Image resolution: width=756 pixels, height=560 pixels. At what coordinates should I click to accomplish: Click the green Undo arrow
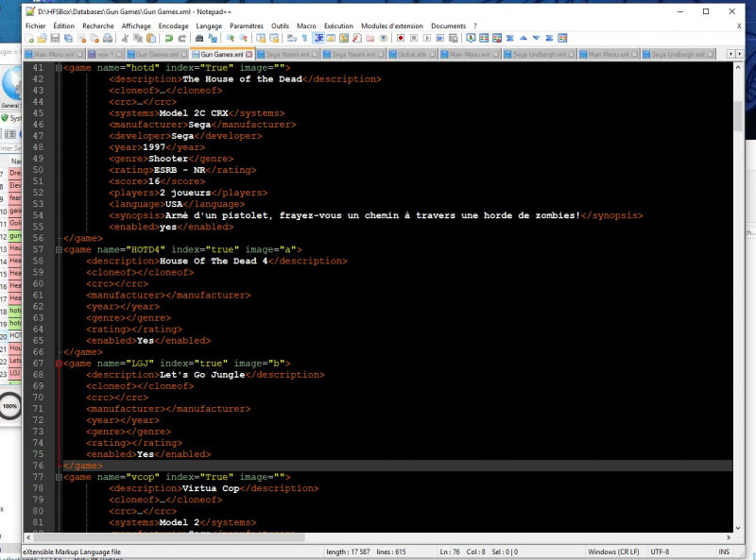click(x=169, y=38)
